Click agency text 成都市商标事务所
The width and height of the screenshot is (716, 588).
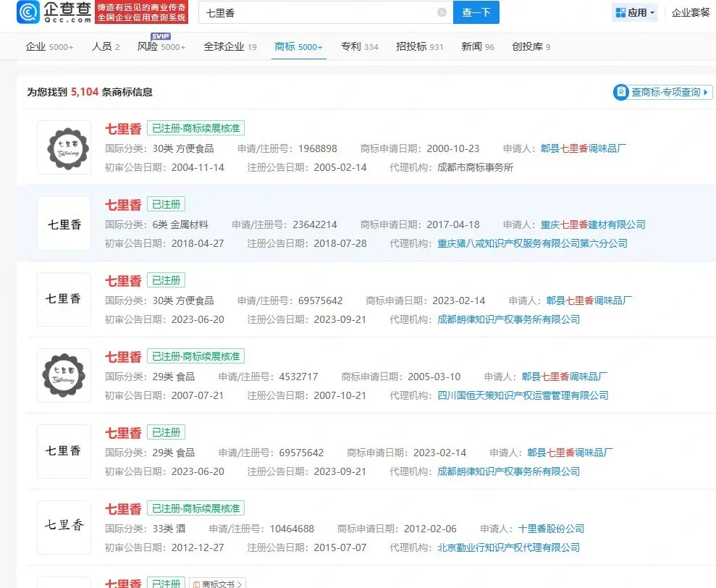pos(476,167)
